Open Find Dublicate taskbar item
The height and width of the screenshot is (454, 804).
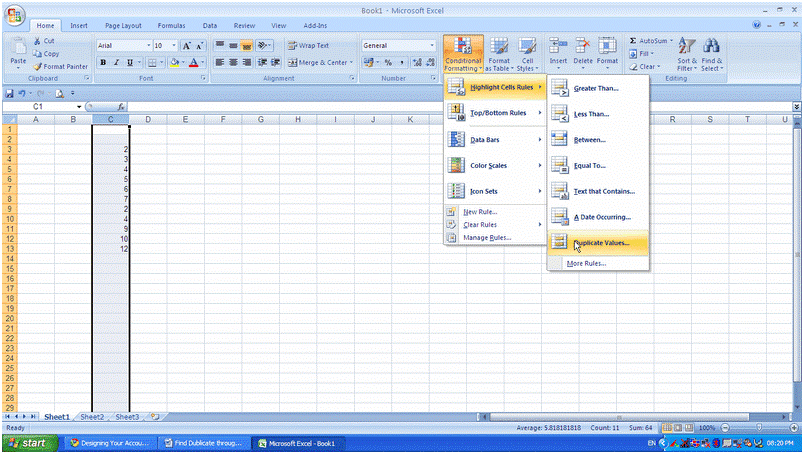coord(205,443)
